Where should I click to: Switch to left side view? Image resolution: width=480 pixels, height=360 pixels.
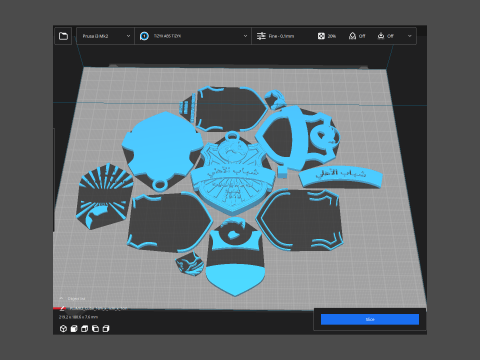tap(95, 329)
